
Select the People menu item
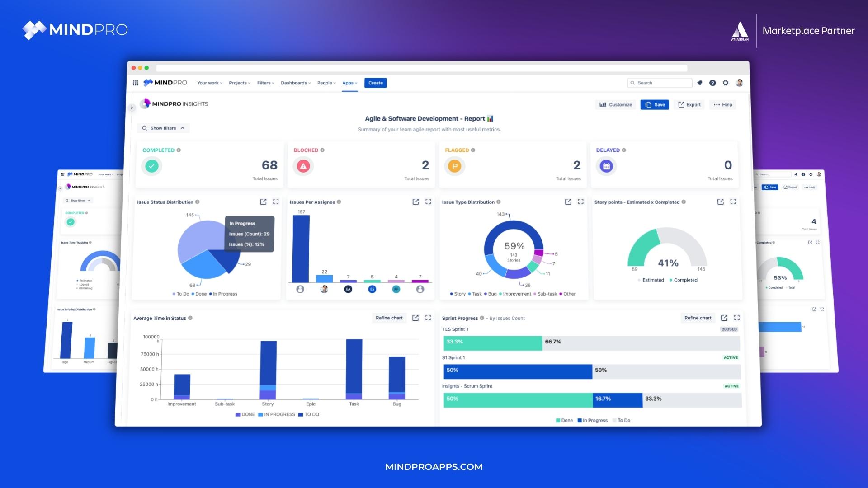point(325,83)
